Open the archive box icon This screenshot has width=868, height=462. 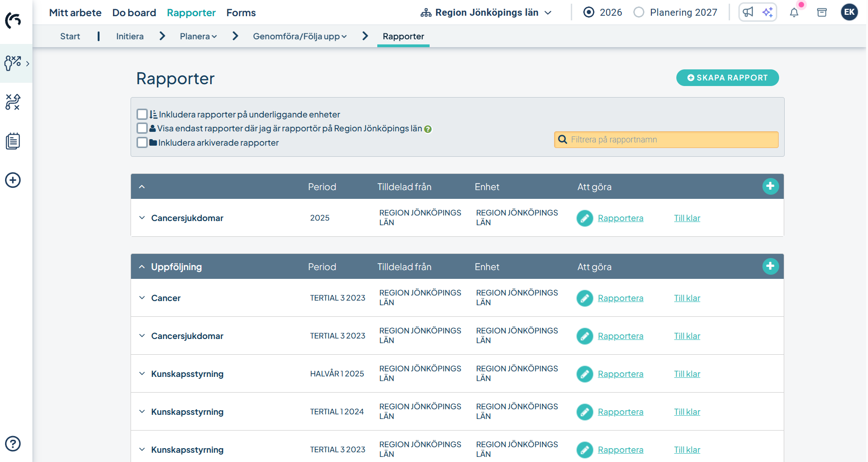pos(822,12)
